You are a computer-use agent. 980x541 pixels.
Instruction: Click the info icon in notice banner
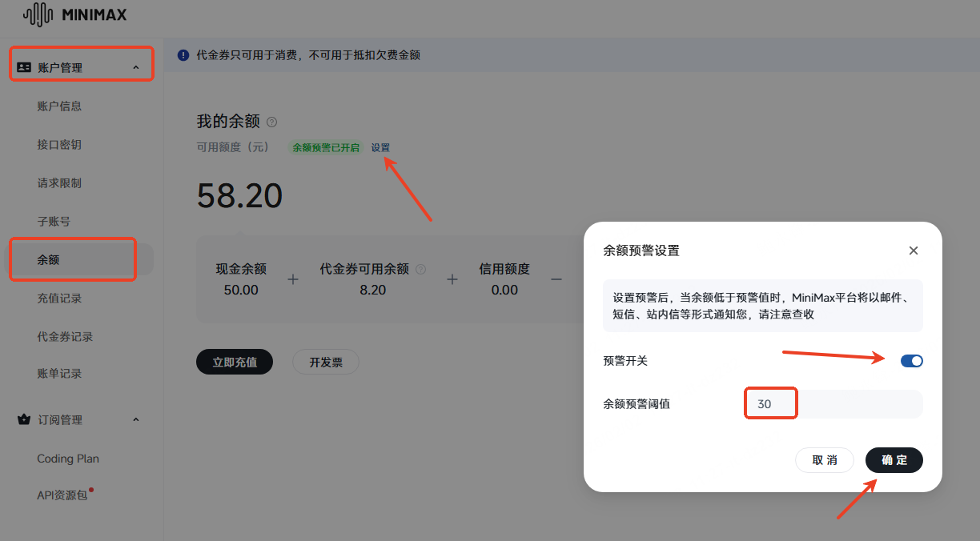(183, 55)
